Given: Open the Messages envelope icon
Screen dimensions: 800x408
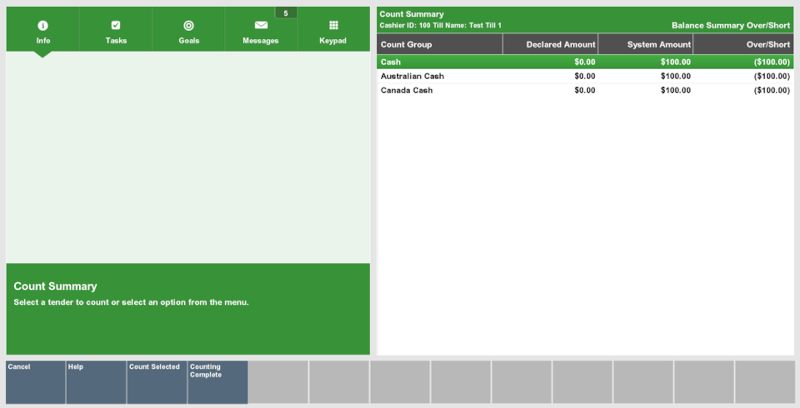Looking at the screenshot, I should pyautogui.click(x=261, y=25).
